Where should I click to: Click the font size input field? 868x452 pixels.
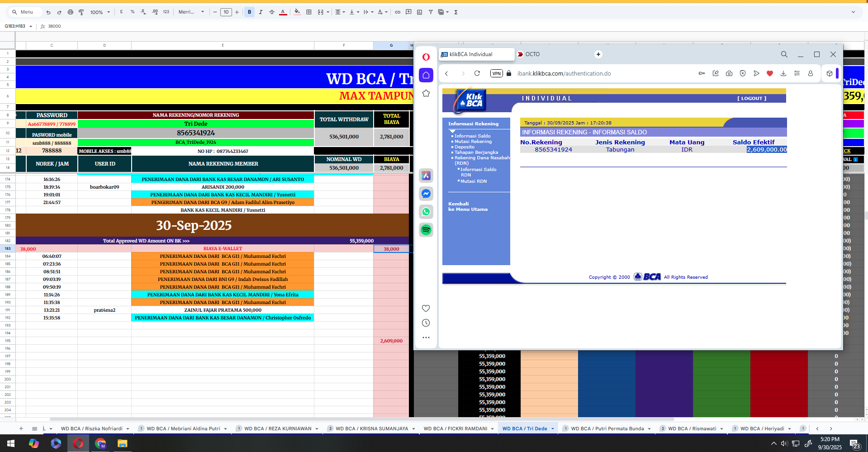pyautogui.click(x=226, y=12)
